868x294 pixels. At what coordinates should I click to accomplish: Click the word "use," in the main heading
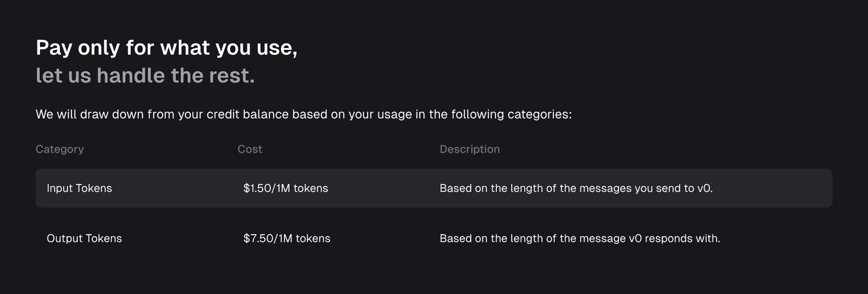coord(277,48)
